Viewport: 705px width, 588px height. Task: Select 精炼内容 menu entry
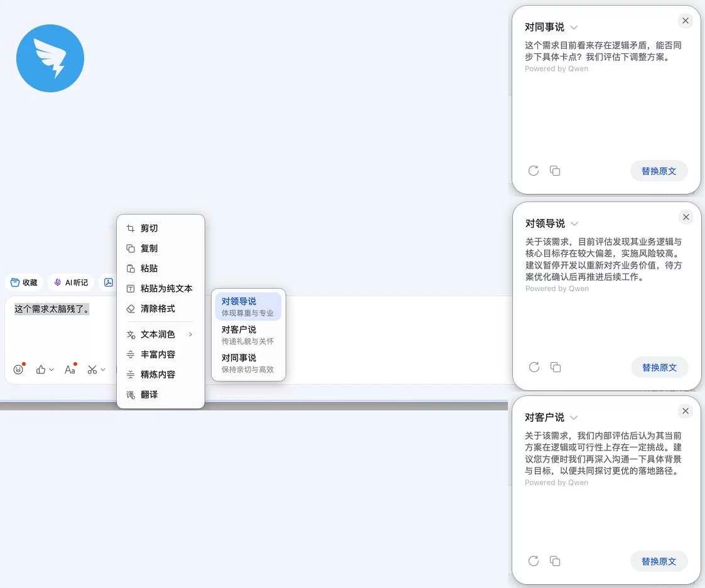point(161,375)
